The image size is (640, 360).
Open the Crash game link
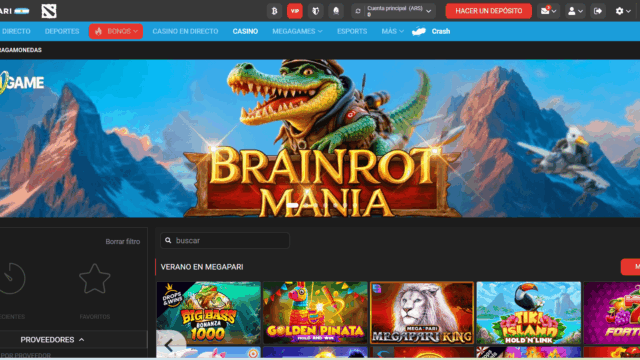tap(441, 31)
